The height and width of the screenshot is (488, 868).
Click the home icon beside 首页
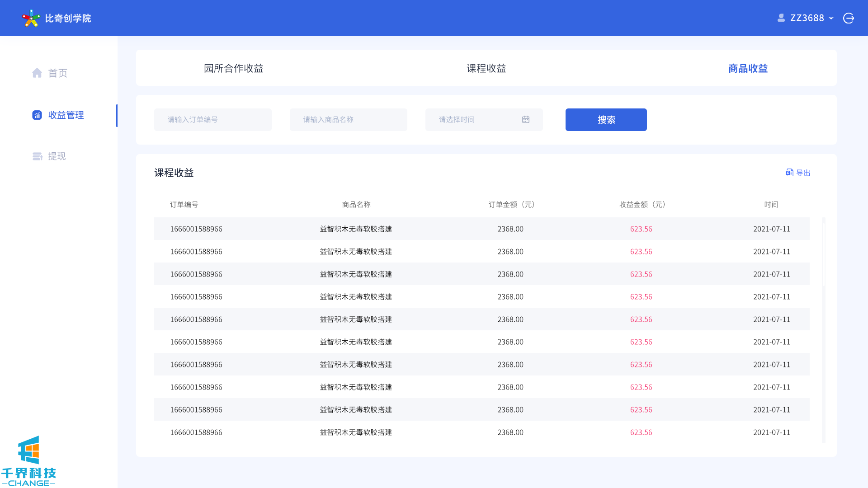37,73
